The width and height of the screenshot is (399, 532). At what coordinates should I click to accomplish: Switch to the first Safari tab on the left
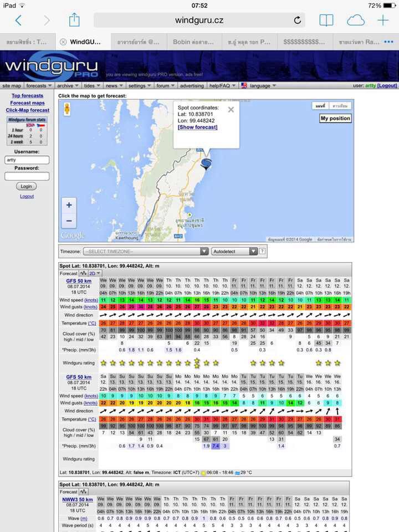click(x=28, y=42)
